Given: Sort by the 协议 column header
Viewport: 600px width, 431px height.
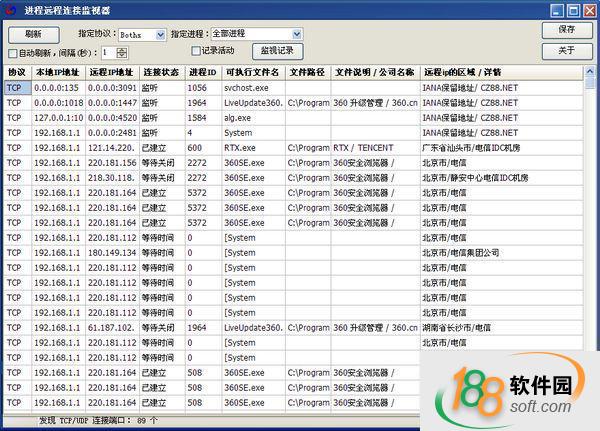Looking at the screenshot, I should pyautogui.click(x=17, y=72).
